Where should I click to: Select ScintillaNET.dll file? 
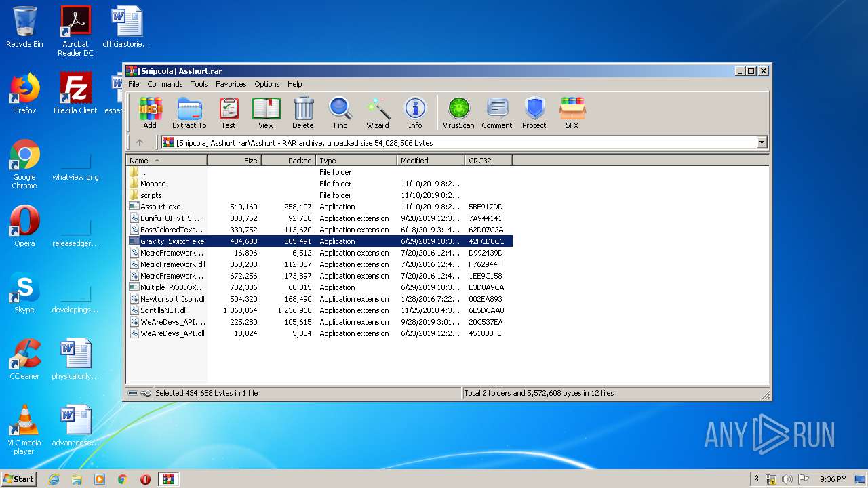[x=319, y=310]
